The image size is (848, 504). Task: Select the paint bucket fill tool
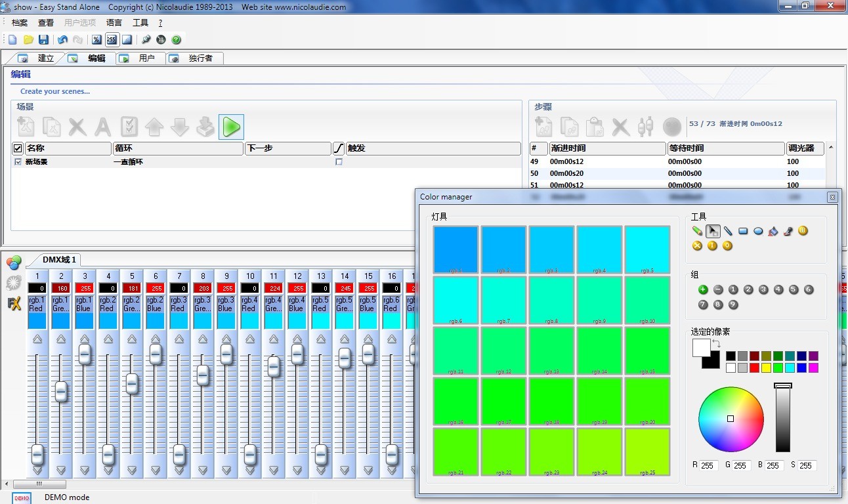tap(773, 231)
